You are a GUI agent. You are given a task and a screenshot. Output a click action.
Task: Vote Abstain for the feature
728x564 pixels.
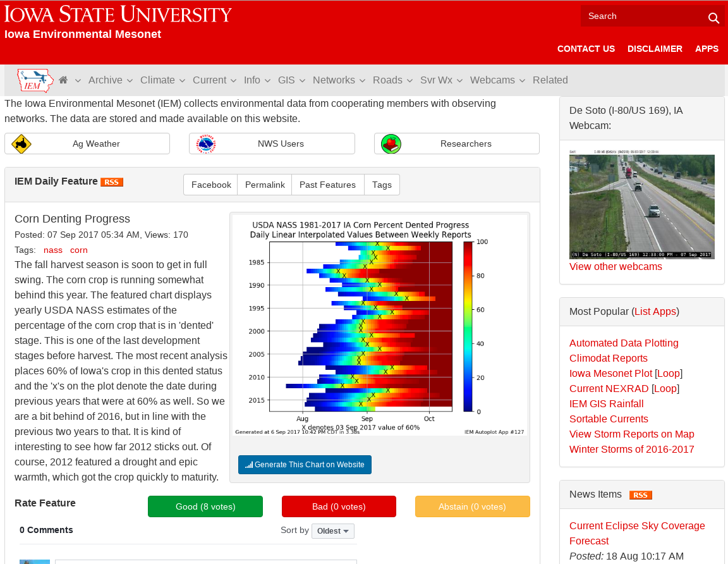pos(472,506)
